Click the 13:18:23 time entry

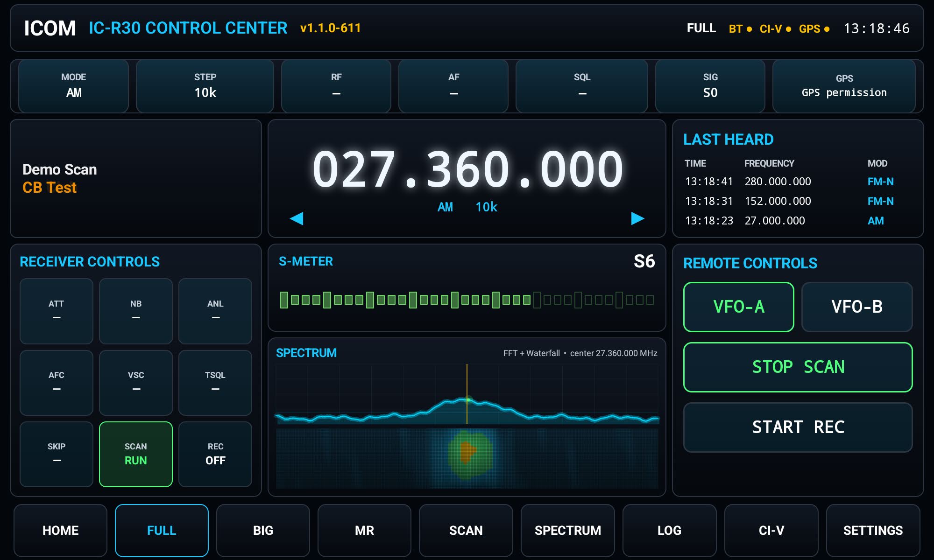click(709, 221)
